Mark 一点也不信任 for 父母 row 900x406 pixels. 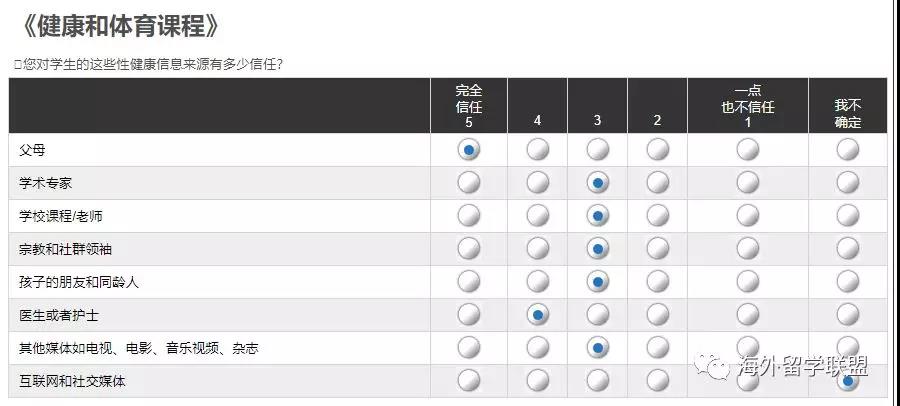[748, 150]
